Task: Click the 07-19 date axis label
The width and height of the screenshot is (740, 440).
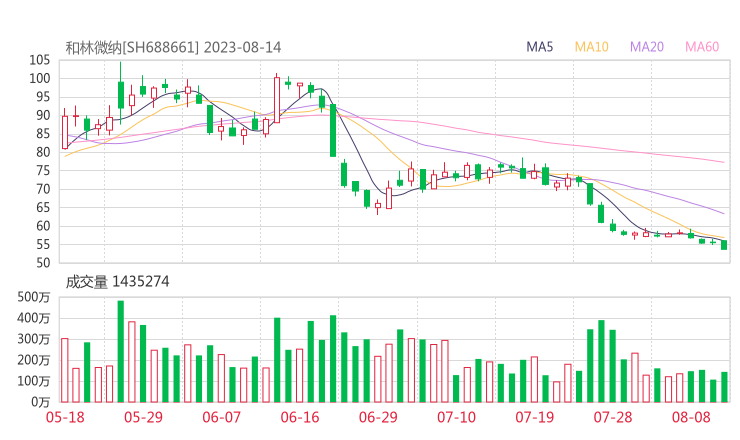Action: click(x=534, y=417)
